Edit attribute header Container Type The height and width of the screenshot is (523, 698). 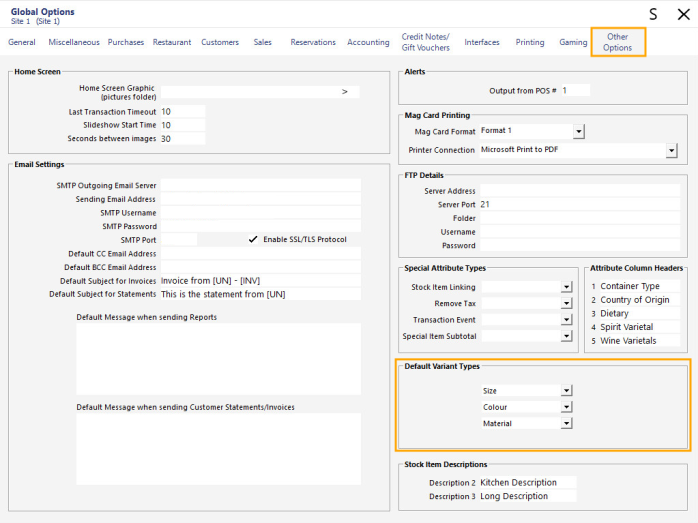(x=639, y=286)
